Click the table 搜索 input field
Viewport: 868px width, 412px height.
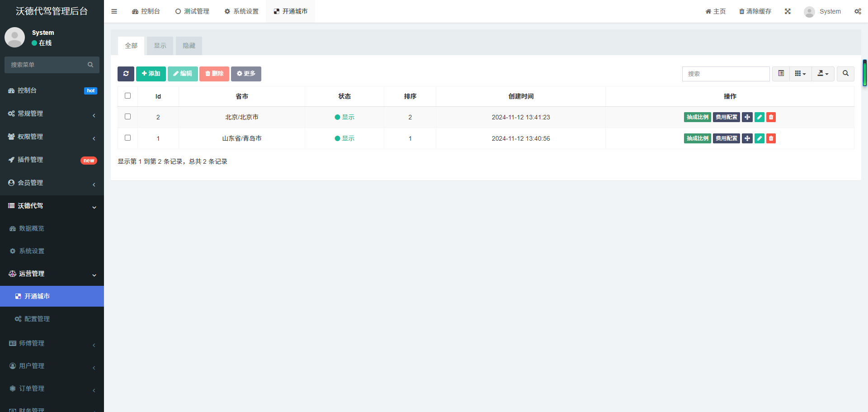(x=726, y=74)
